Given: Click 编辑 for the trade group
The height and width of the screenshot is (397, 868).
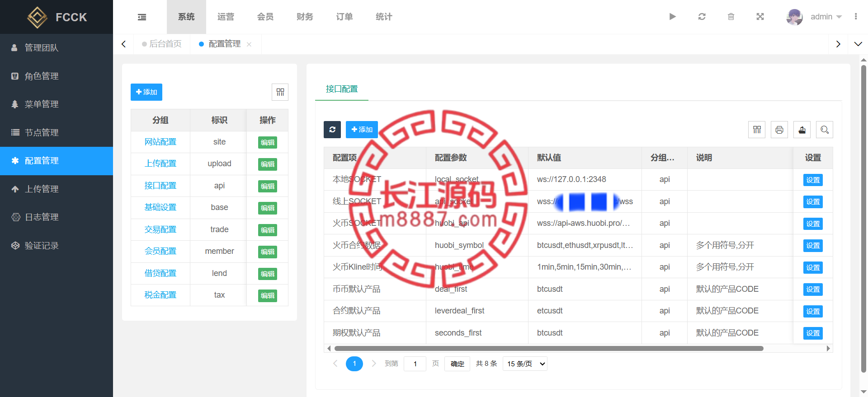Looking at the screenshot, I should (268, 230).
